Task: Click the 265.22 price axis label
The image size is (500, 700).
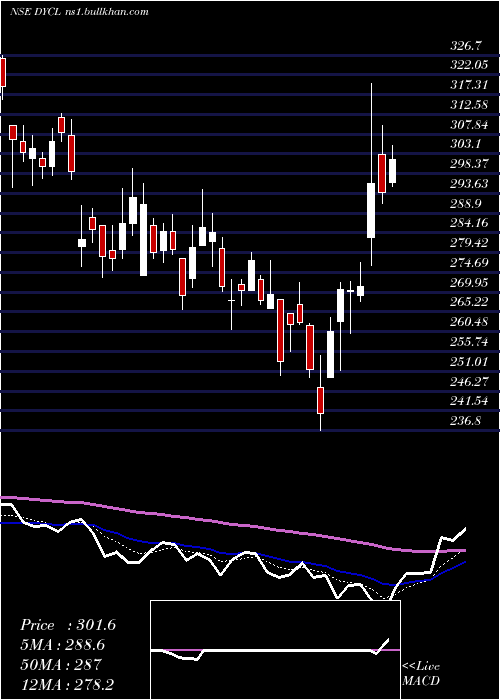Action: click(469, 302)
